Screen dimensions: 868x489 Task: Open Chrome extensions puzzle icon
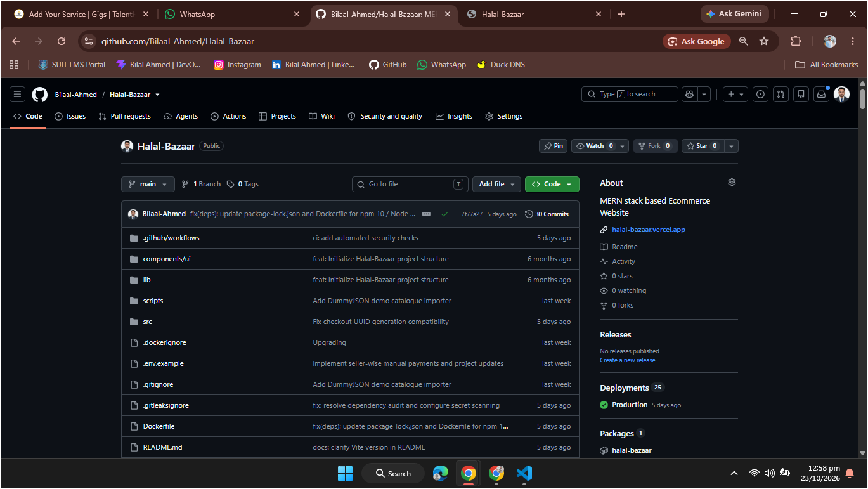[x=796, y=41]
